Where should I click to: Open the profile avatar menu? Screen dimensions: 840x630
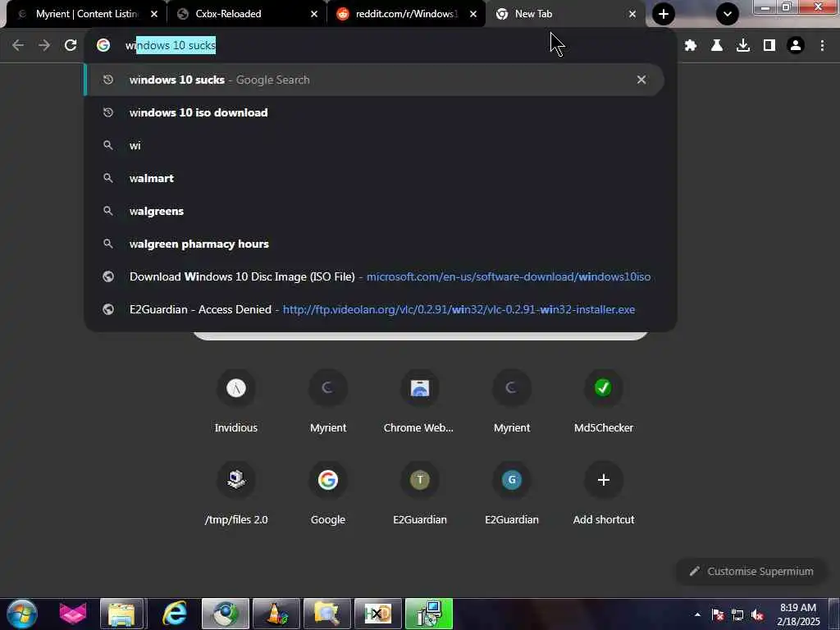click(x=796, y=46)
